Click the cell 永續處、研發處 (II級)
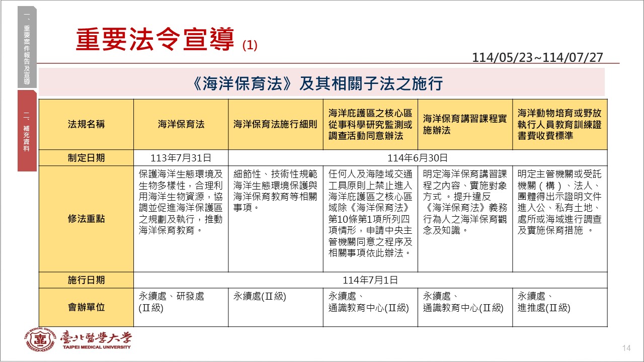Viewport: 644px width, 362px height. pyautogui.click(x=181, y=307)
